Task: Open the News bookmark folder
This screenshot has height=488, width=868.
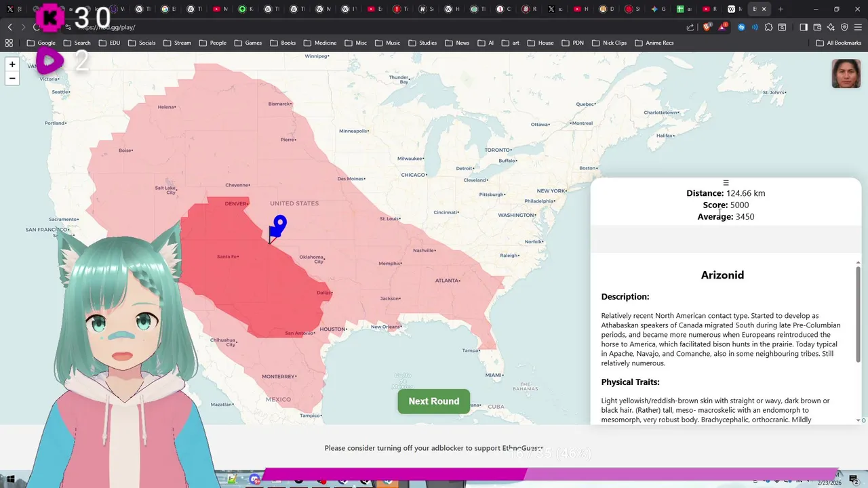Action: [x=456, y=43]
